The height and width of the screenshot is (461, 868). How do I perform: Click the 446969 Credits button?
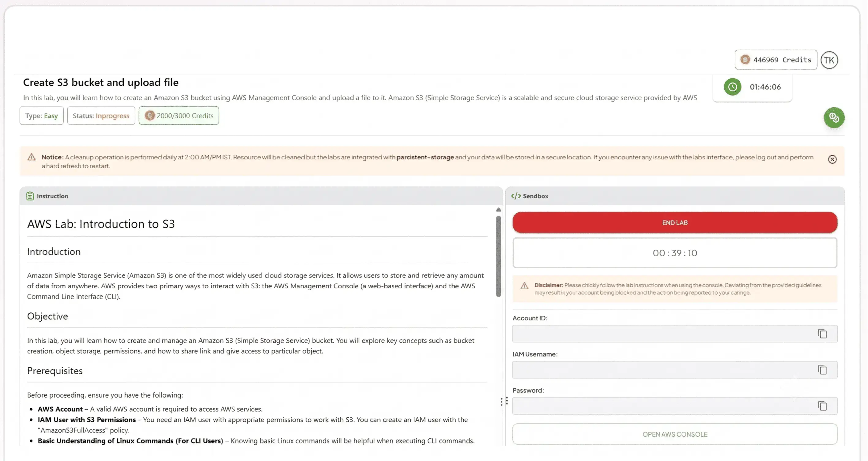(776, 60)
